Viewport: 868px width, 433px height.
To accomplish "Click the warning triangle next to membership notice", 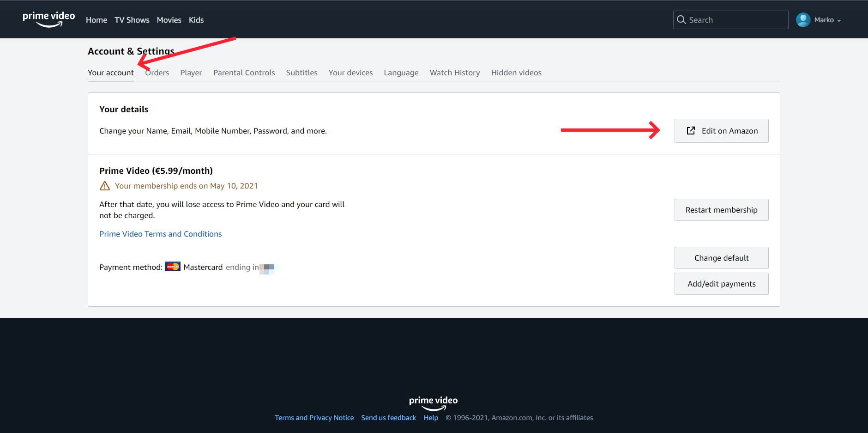I will click(x=104, y=186).
